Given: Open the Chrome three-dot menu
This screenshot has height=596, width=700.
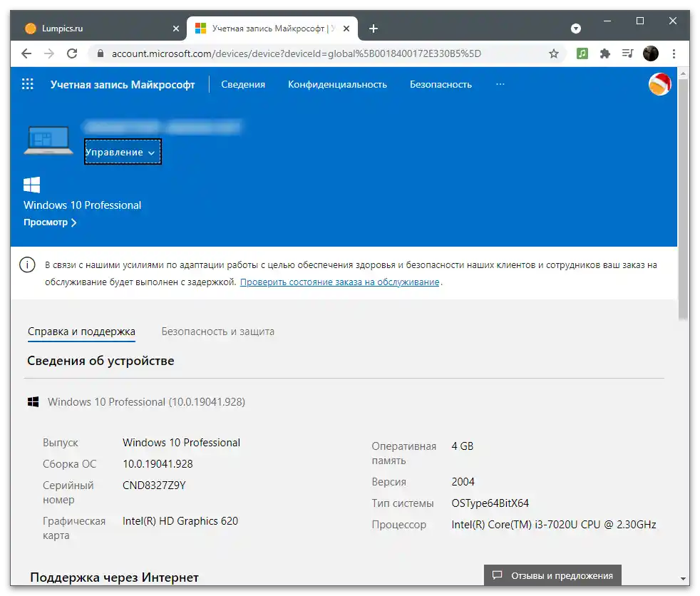Looking at the screenshot, I should 674,53.
